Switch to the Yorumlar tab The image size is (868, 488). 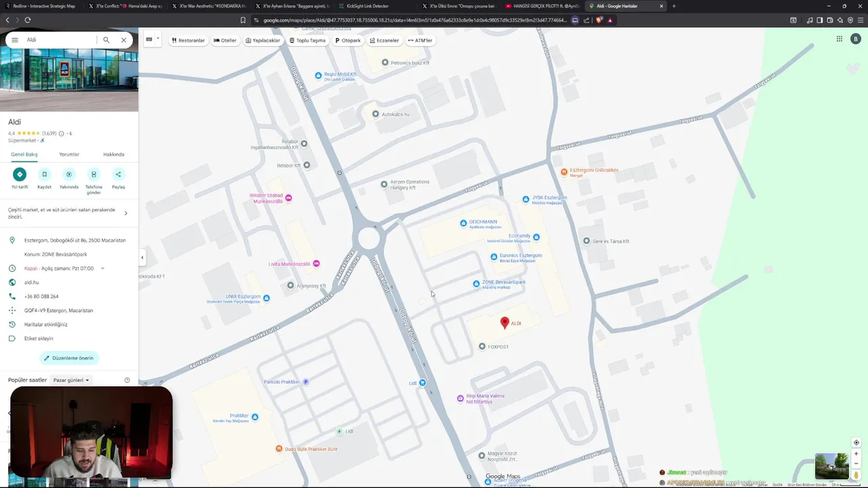(x=69, y=155)
